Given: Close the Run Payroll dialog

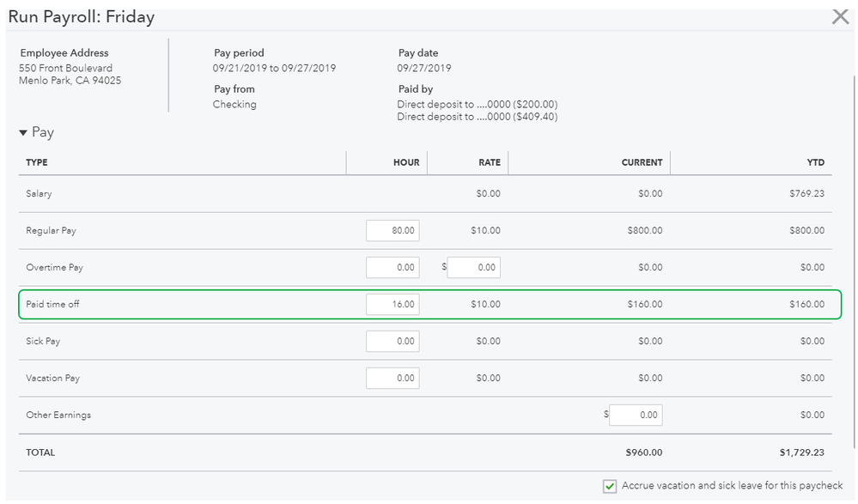Looking at the screenshot, I should pyautogui.click(x=840, y=16).
